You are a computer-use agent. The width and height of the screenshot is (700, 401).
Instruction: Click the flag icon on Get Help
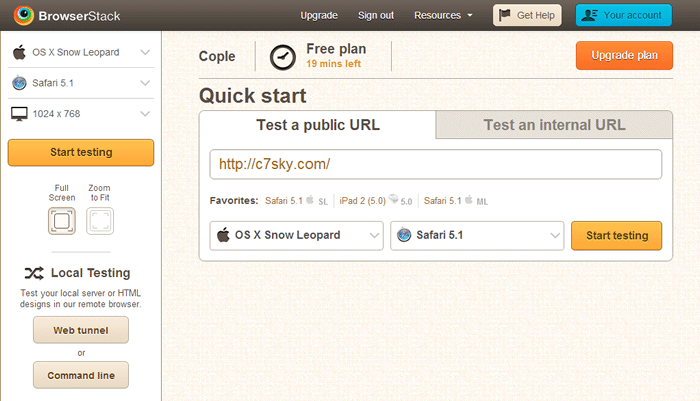point(504,15)
